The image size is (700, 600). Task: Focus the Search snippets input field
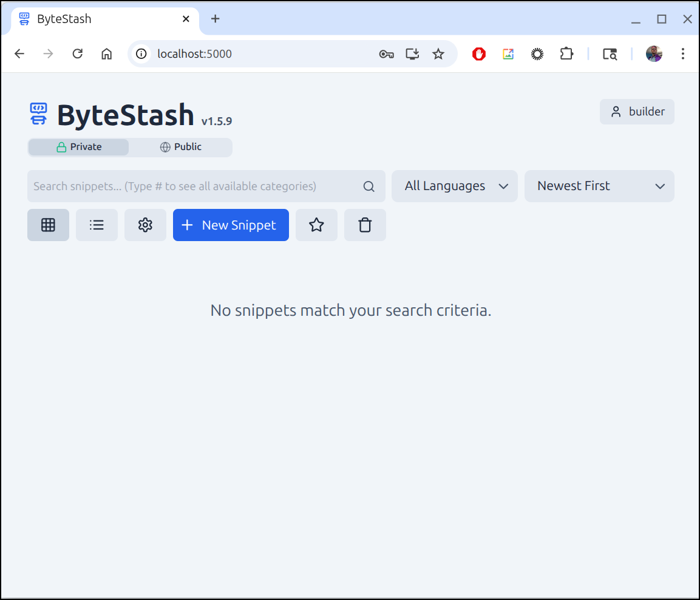pos(194,186)
